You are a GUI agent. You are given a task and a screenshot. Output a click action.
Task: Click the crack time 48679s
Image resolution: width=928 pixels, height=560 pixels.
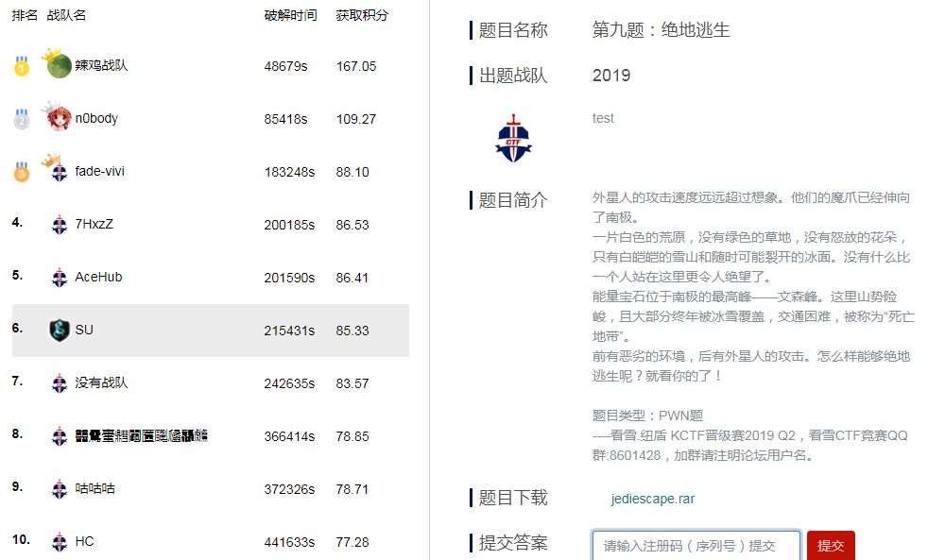click(x=285, y=66)
